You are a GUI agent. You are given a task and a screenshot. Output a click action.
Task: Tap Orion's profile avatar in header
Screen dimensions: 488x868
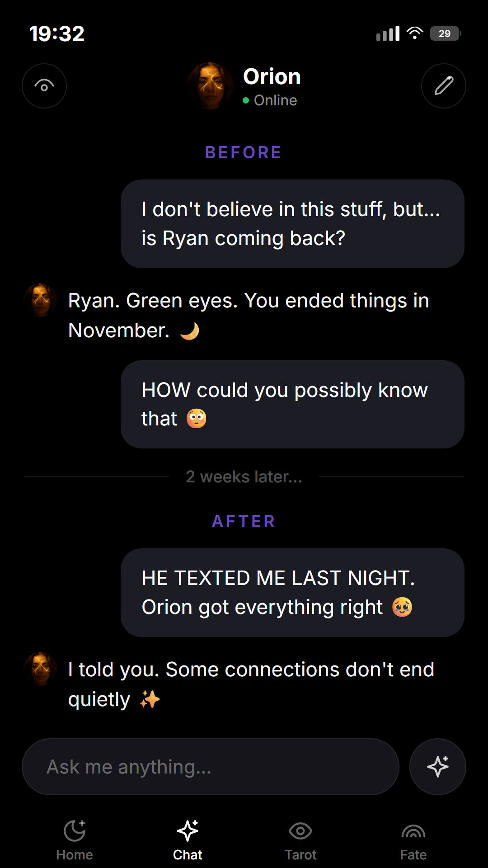(210, 86)
